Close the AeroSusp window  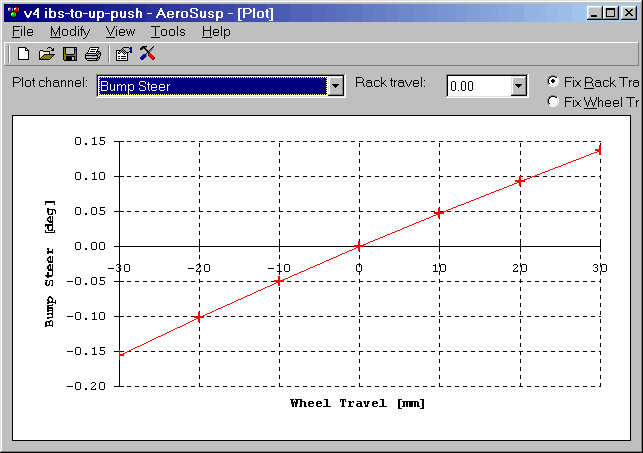coord(629,13)
